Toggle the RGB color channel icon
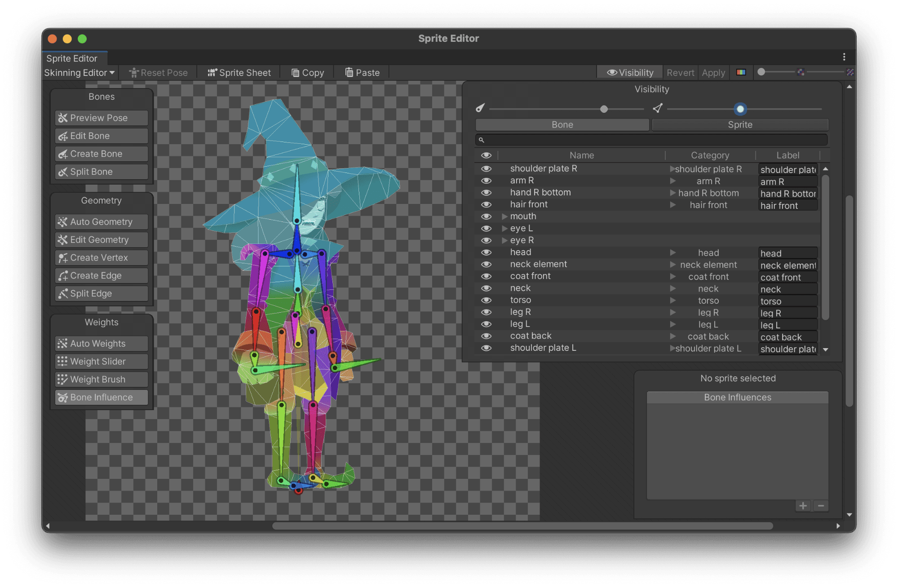 click(741, 72)
